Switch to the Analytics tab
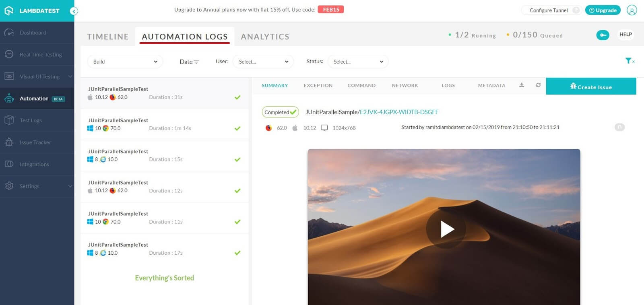The width and height of the screenshot is (644, 305). (x=265, y=37)
